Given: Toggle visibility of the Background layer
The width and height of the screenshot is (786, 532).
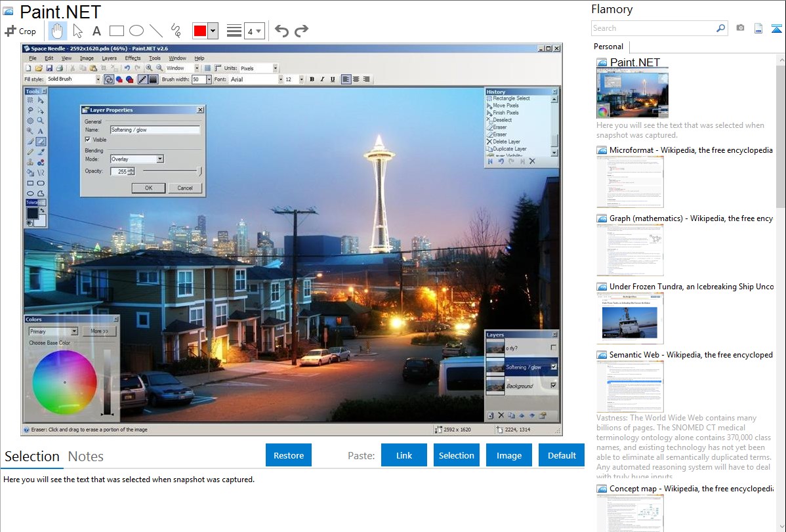Looking at the screenshot, I should pyautogui.click(x=553, y=386).
